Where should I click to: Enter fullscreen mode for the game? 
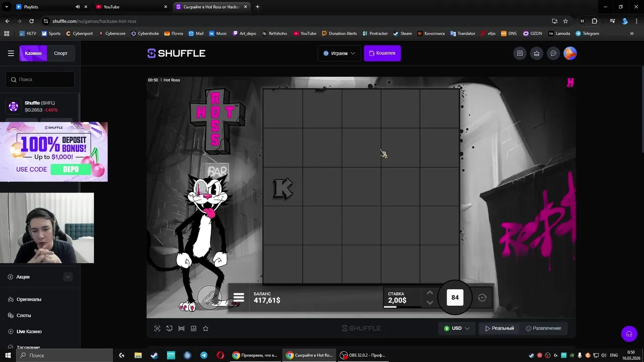pyautogui.click(x=157, y=328)
